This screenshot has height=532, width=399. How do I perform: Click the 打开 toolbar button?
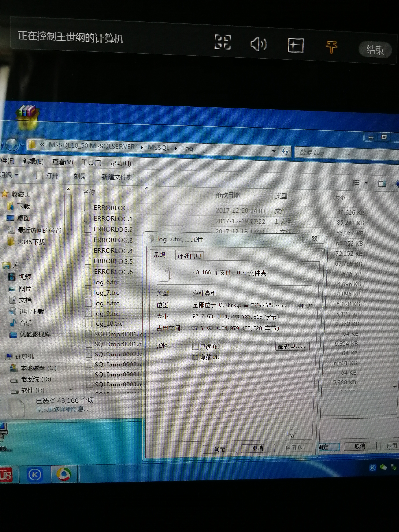(47, 176)
